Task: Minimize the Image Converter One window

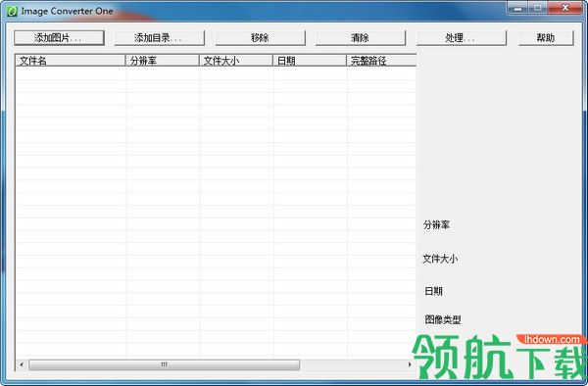Action: click(x=517, y=8)
